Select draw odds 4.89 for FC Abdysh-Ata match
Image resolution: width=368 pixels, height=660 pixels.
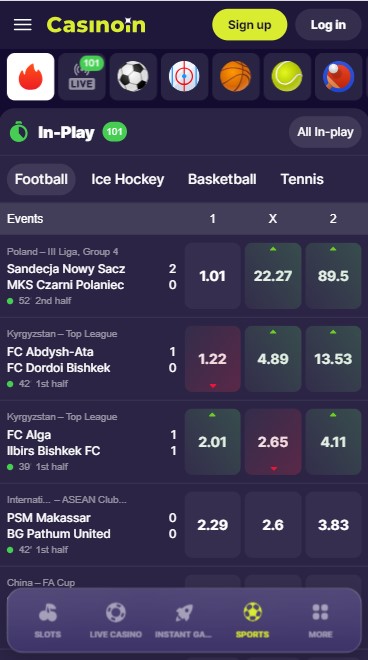[x=273, y=359]
